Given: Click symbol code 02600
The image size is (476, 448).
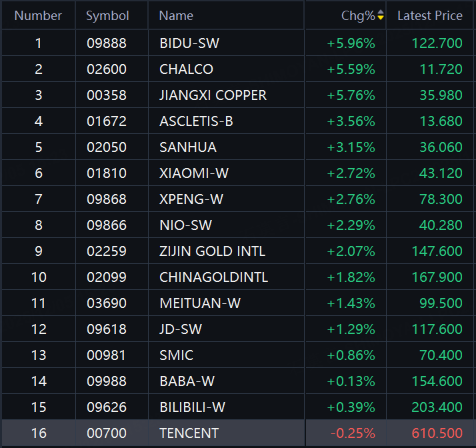Looking at the screenshot, I should (107, 69).
